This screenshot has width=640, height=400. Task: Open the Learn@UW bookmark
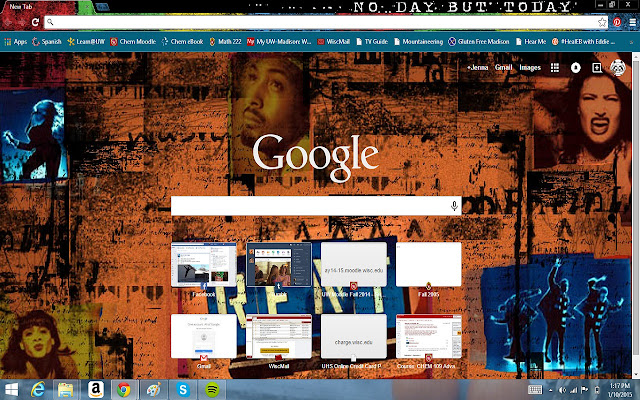tap(86, 42)
